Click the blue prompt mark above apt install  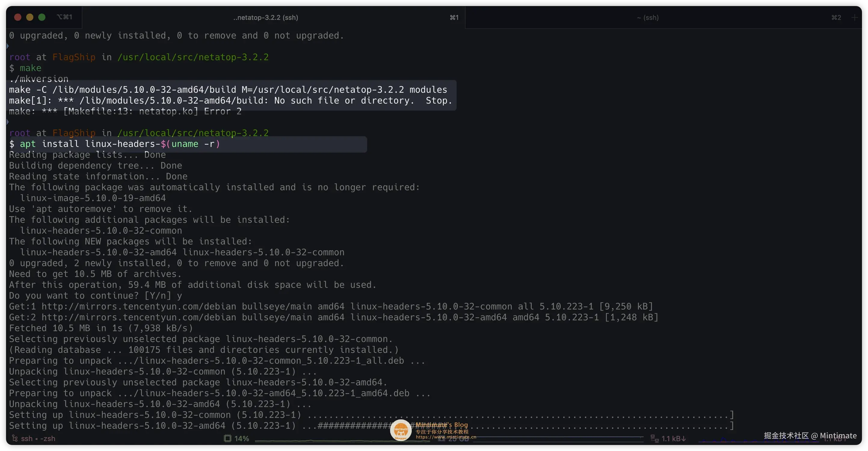click(x=8, y=122)
